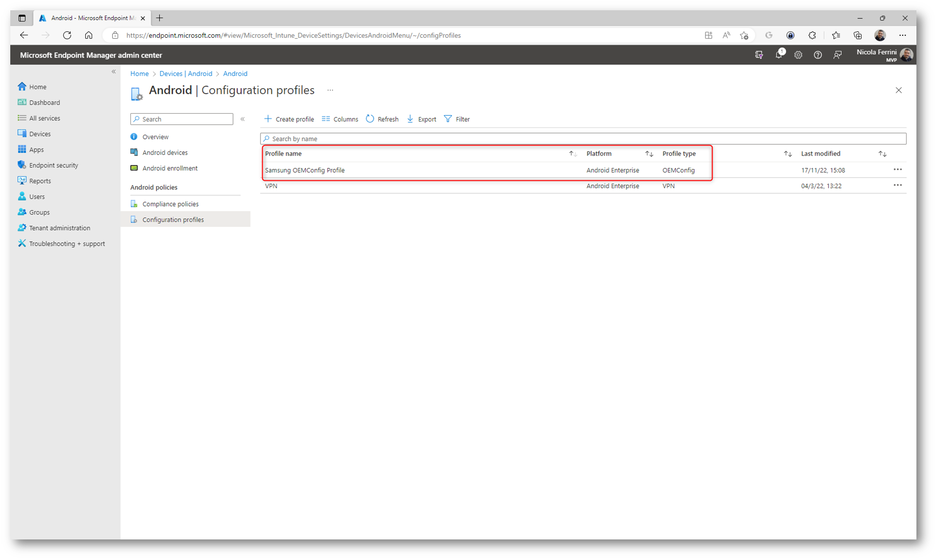The image size is (937, 560).
Task: Click the Tenant administration icon
Action: pyautogui.click(x=22, y=228)
